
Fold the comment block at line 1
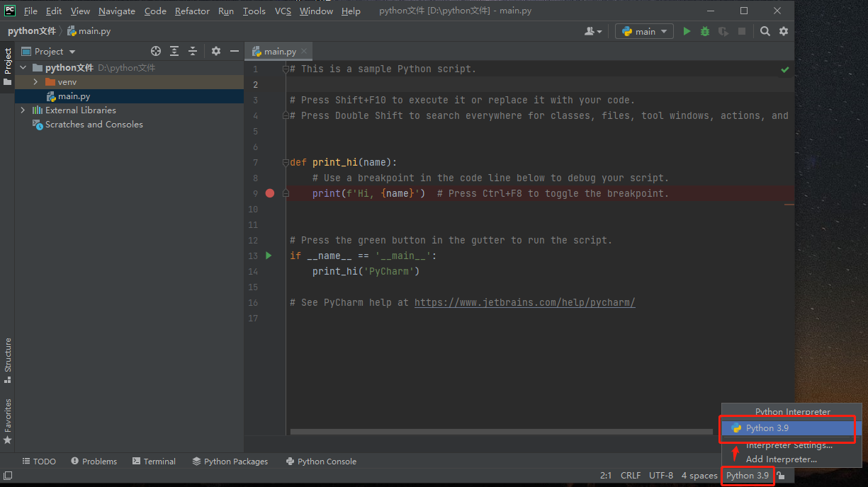(286, 69)
